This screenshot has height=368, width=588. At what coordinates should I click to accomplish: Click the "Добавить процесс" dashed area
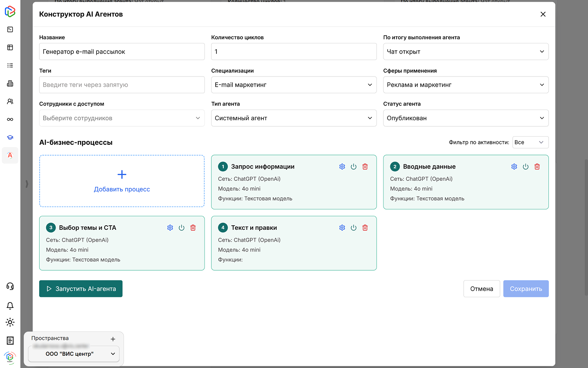(x=122, y=181)
